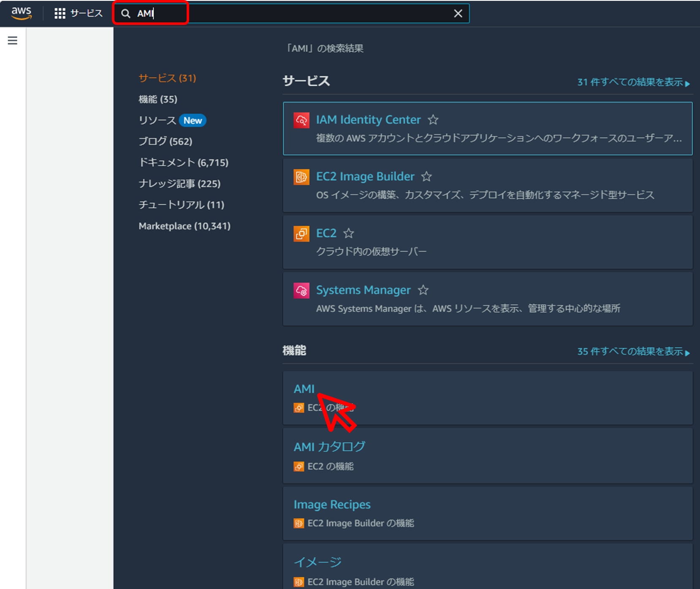This screenshot has height=589, width=700.
Task: Expand the sidebar with hamburger menu
Action: tap(12, 40)
